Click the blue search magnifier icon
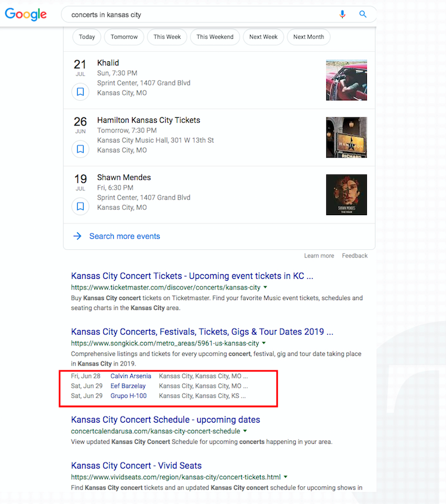Screen dimensions: 446x504 click(x=363, y=15)
